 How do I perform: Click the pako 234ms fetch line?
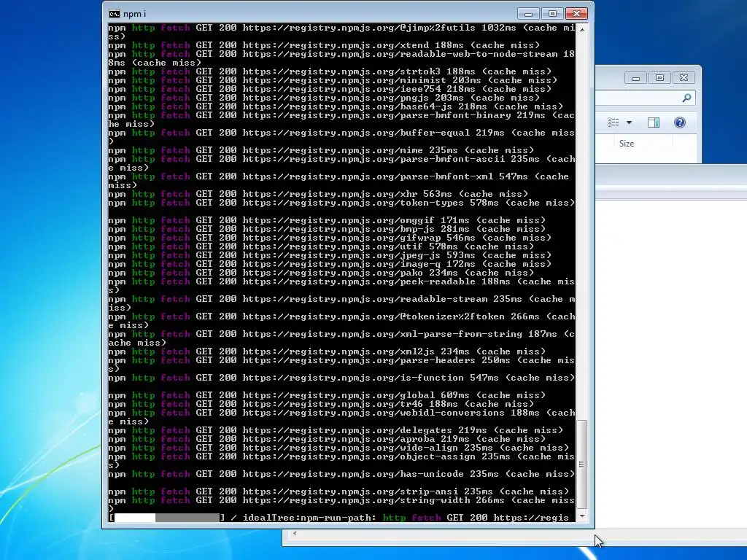coord(321,273)
